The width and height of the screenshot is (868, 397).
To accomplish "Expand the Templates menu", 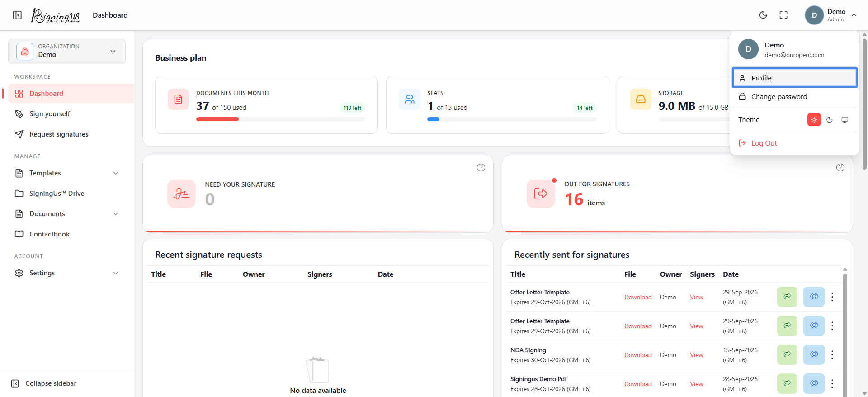I will tap(68, 173).
